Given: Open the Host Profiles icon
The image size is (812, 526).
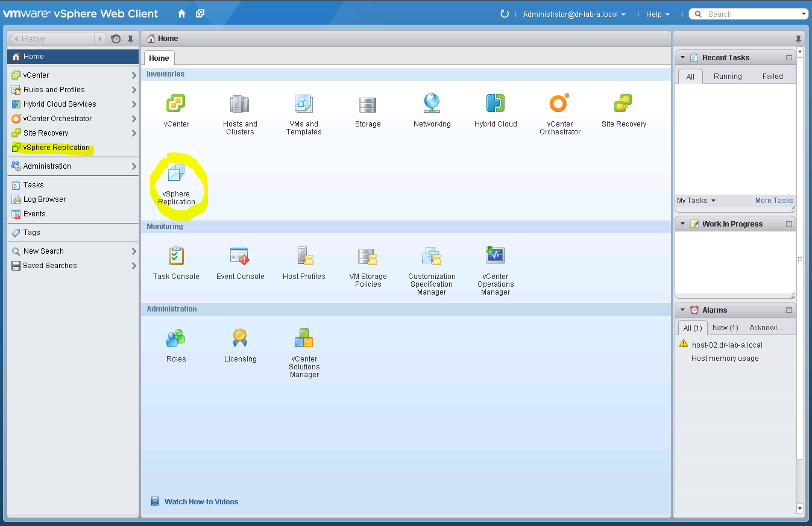Looking at the screenshot, I should (x=303, y=255).
